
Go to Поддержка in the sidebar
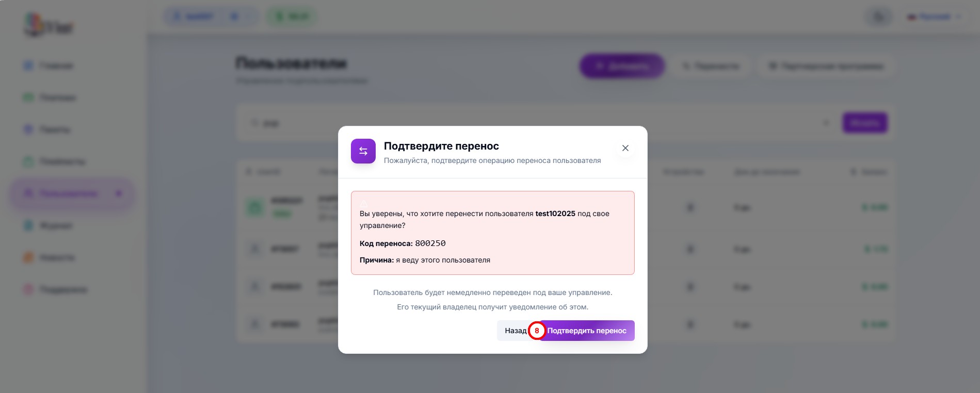tap(63, 289)
